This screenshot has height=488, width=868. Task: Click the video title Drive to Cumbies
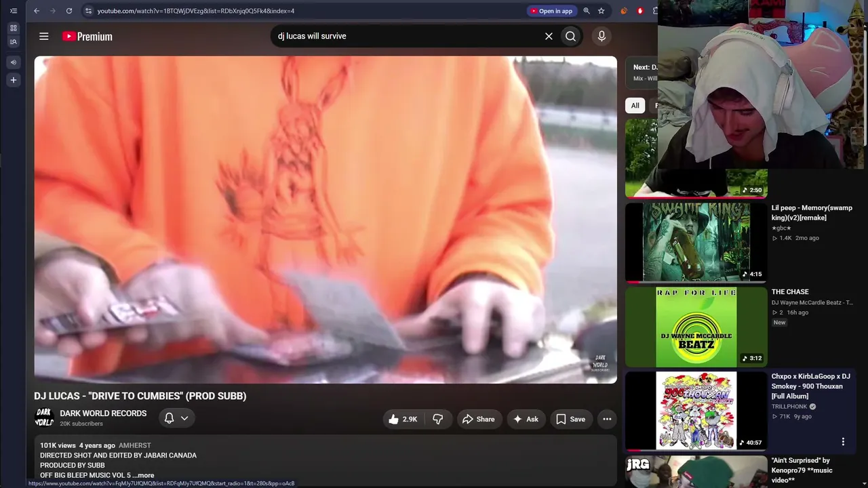(x=140, y=396)
